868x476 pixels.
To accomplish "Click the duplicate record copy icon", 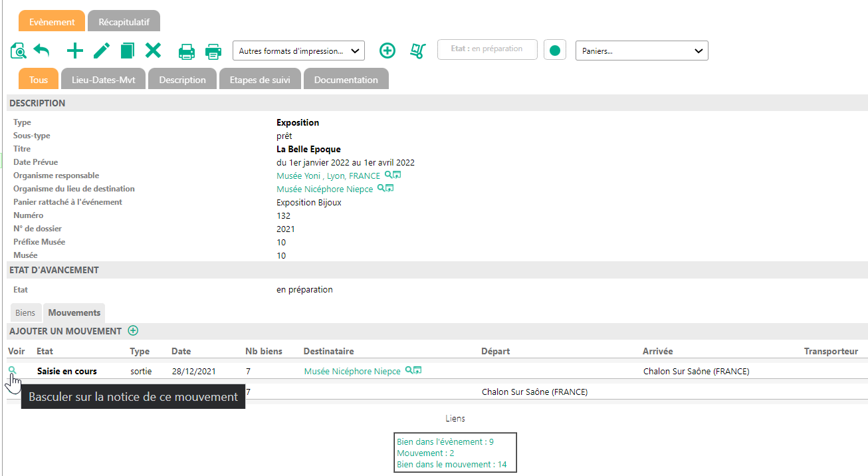I will [x=127, y=51].
